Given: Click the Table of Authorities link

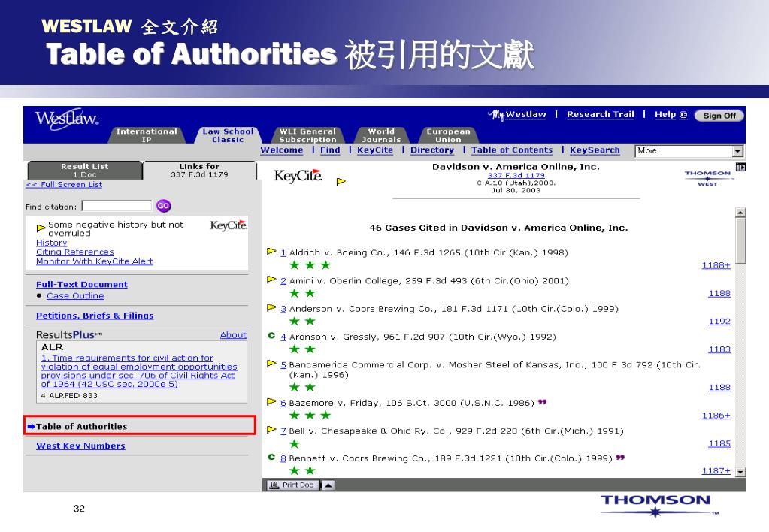Looking at the screenshot, I should tap(82, 427).
